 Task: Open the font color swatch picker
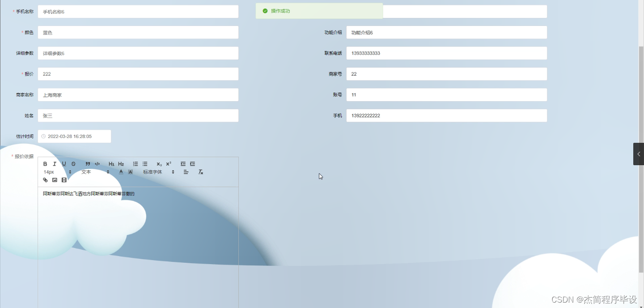[121, 172]
